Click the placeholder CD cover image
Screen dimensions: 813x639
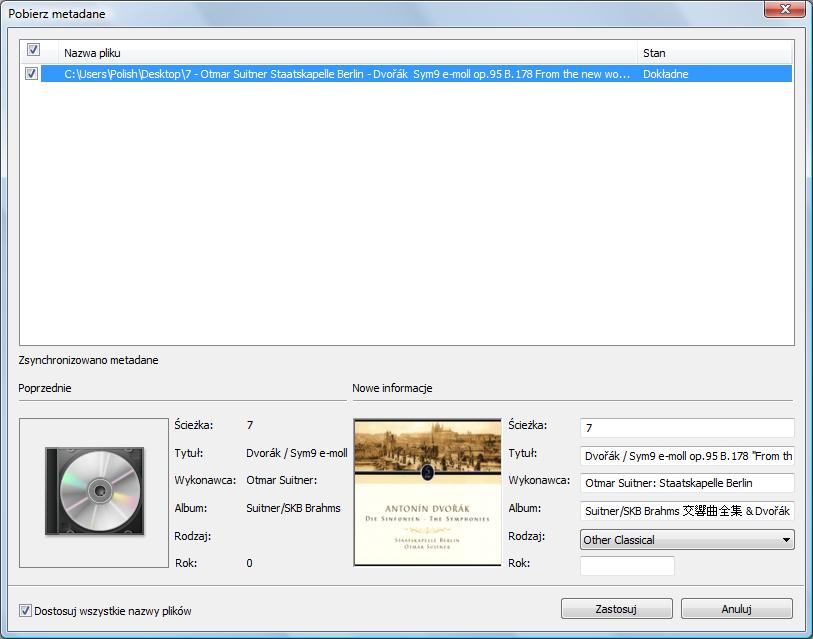[94, 493]
